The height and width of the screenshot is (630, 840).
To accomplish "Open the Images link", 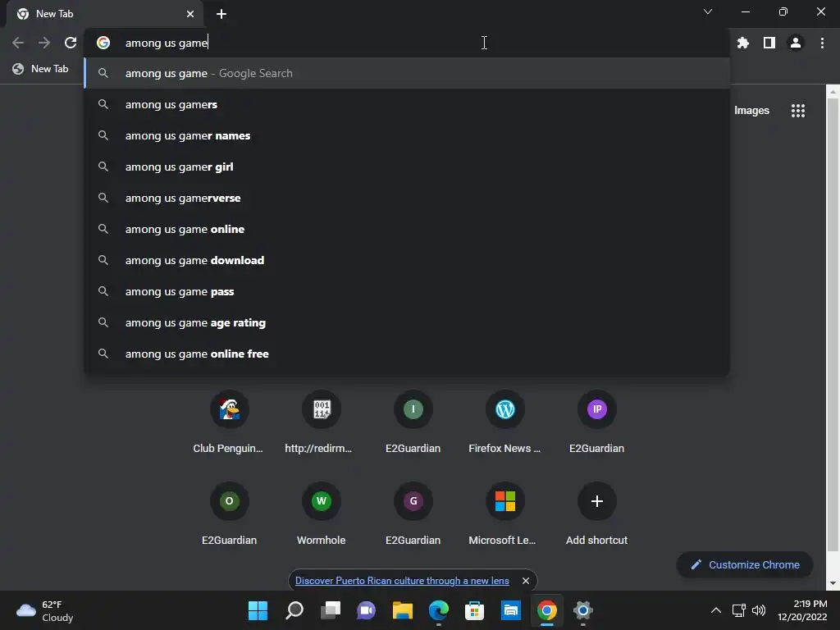I will 751,111.
